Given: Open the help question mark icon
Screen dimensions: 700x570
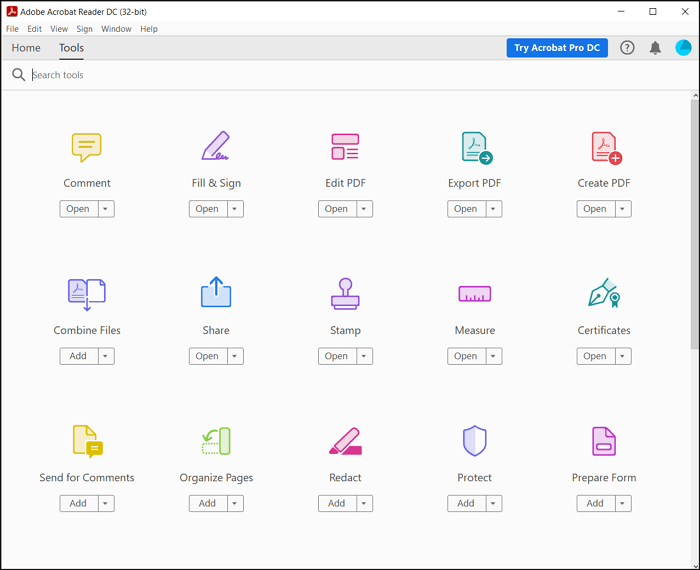Looking at the screenshot, I should (x=627, y=48).
